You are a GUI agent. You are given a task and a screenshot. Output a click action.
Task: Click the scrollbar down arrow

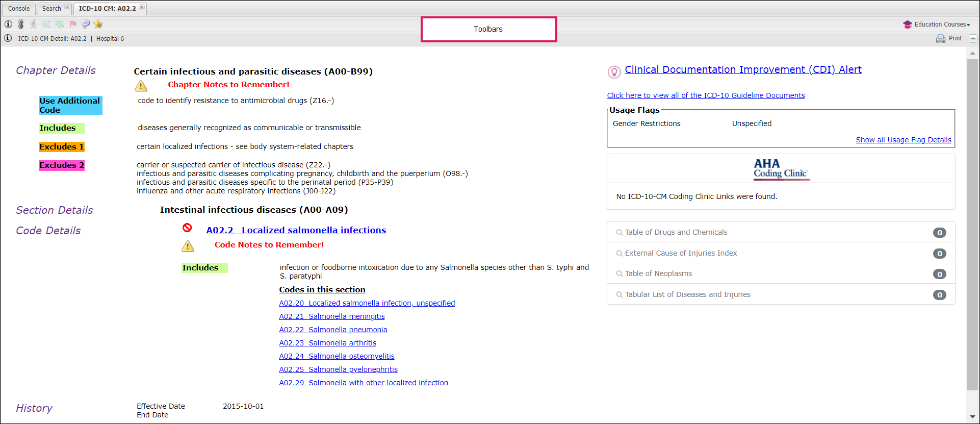pyautogui.click(x=972, y=417)
